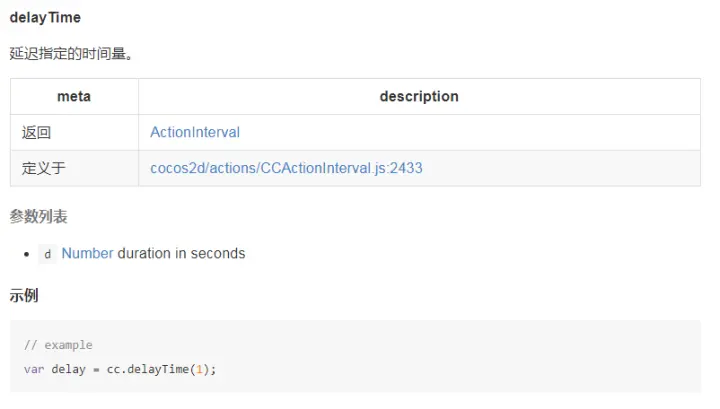Screen dimensions: 720x409
Task: Open the cocos2d/actions/CCActionInterval.js:2433 source link
Action: coord(286,168)
